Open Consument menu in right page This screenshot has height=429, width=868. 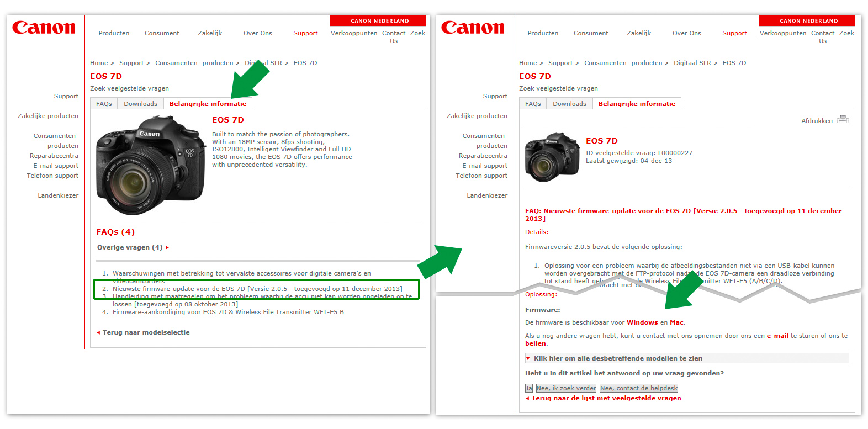[591, 33]
